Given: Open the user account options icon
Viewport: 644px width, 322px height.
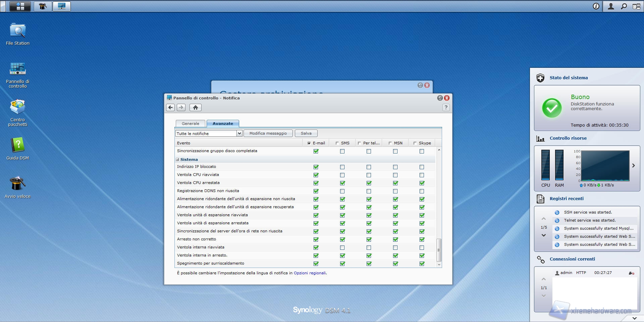Looking at the screenshot, I should (x=611, y=6).
